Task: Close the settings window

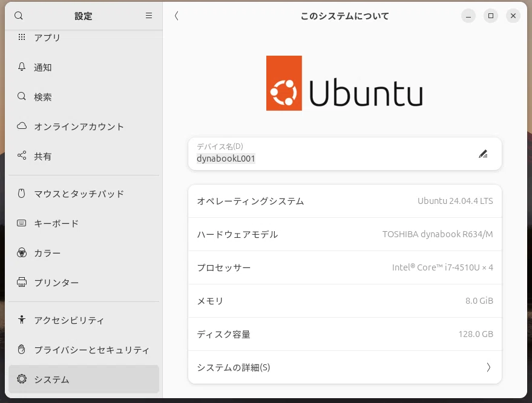Action: (513, 16)
